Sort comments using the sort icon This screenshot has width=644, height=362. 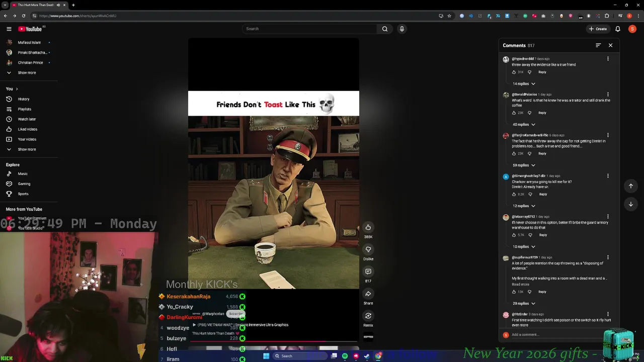click(598, 45)
